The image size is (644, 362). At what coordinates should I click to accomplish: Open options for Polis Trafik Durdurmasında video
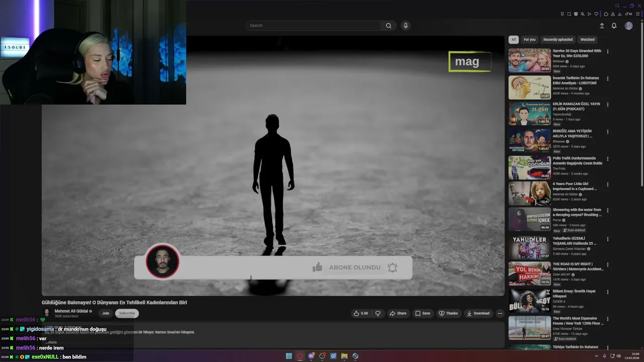[608, 158]
